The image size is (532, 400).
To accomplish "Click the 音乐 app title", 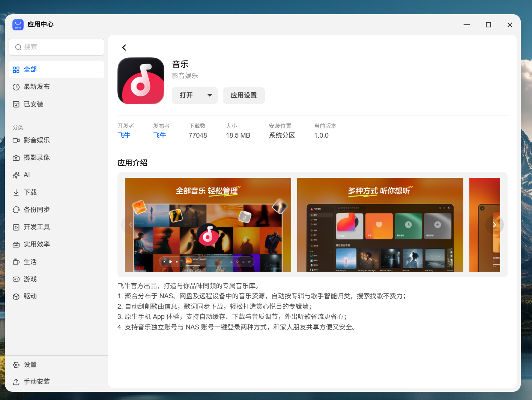I will [180, 64].
